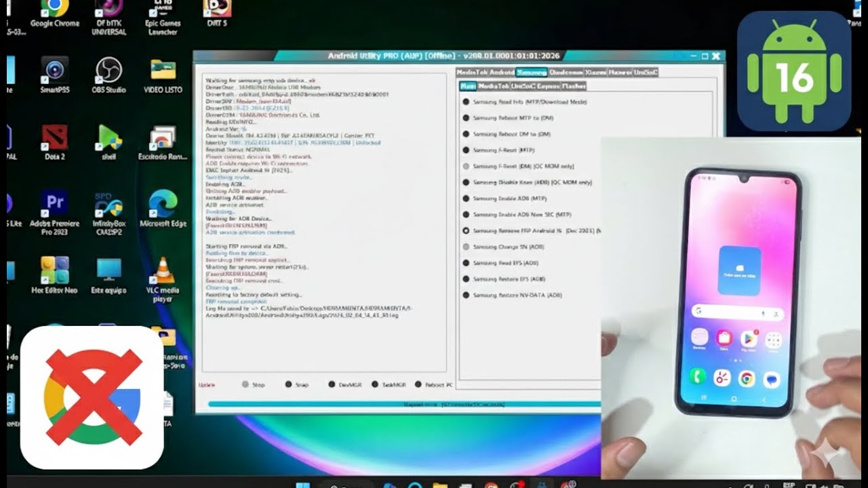Viewport: 868px width, 488px height.
Task: Click the red Update link
Action: (206, 384)
